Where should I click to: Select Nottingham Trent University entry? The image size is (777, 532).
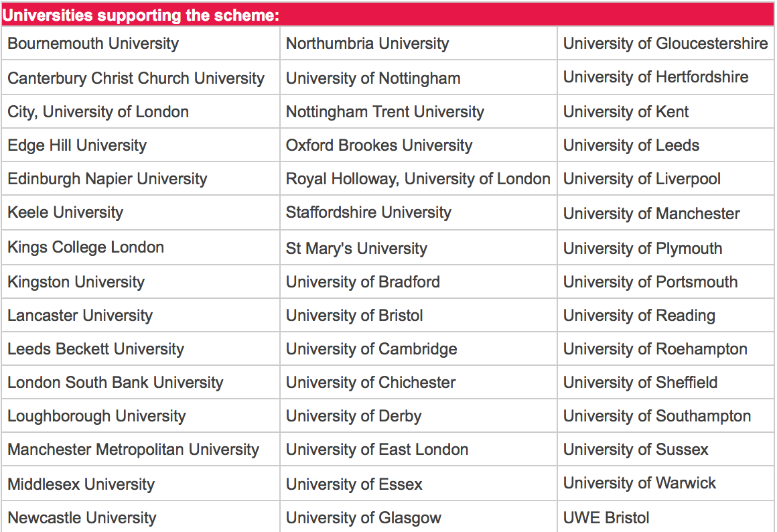point(384,112)
